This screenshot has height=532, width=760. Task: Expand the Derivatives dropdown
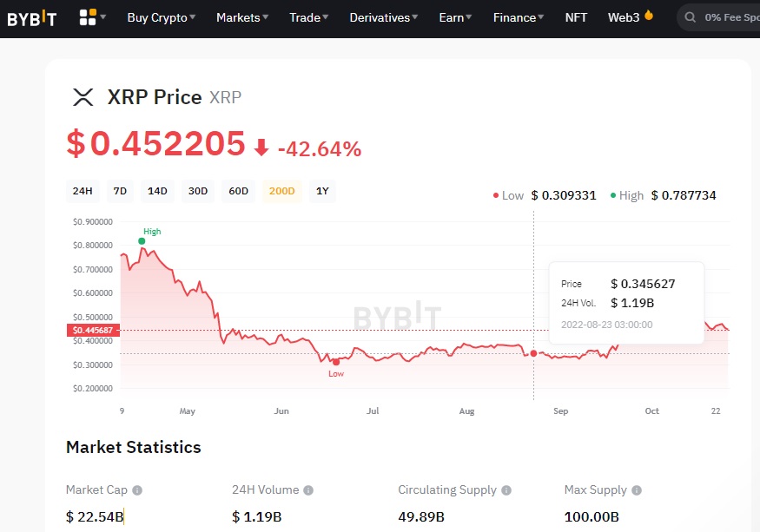click(x=383, y=17)
